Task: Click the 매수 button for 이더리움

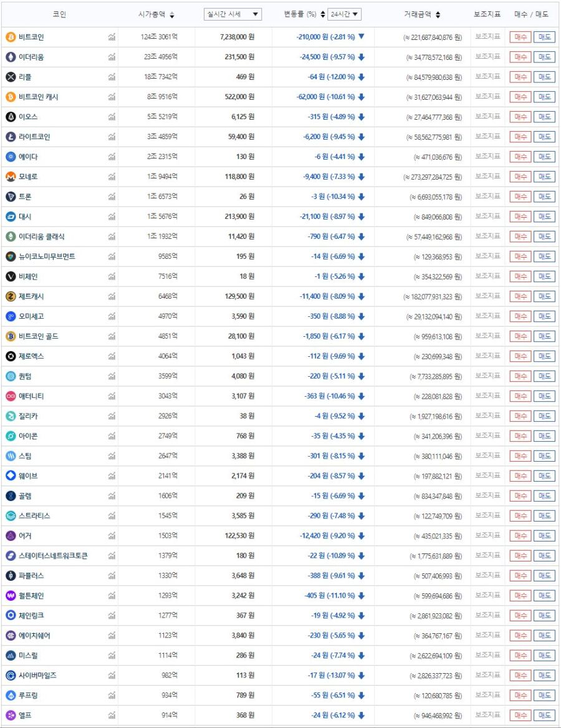Action: click(x=520, y=57)
